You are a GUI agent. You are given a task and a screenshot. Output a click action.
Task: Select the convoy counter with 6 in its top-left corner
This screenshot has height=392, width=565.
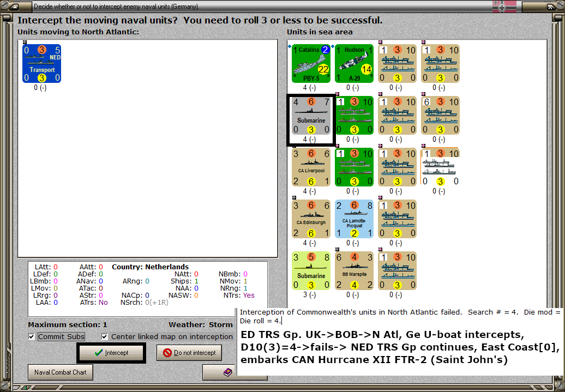pos(440,116)
